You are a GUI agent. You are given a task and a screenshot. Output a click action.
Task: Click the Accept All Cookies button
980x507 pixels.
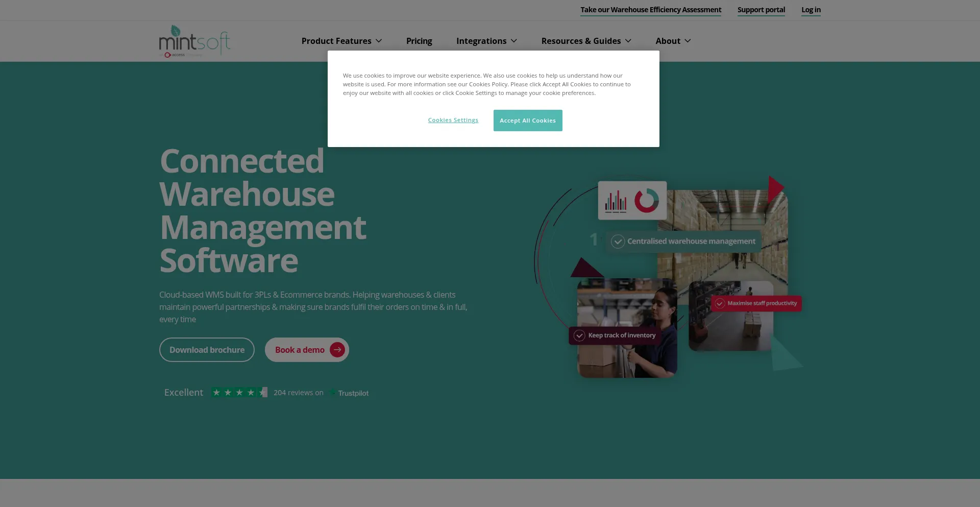click(528, 120)
